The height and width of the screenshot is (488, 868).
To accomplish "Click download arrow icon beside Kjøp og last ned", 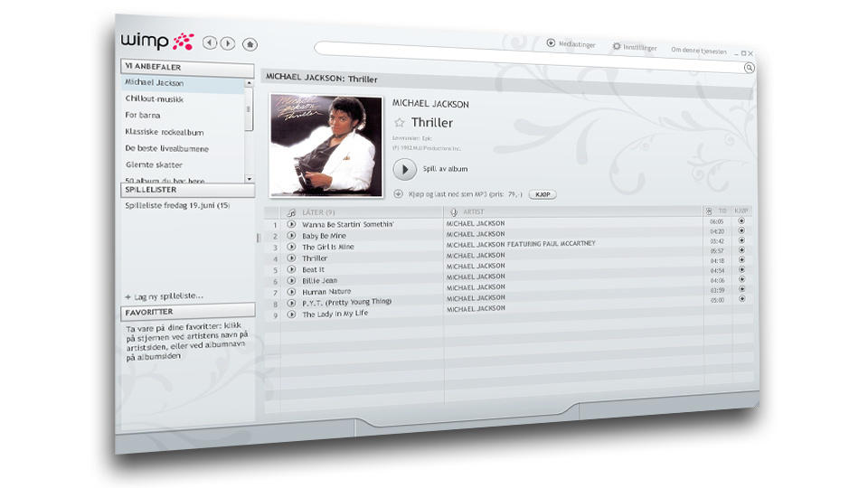I will pyautogui.click(x=398, y=193).
